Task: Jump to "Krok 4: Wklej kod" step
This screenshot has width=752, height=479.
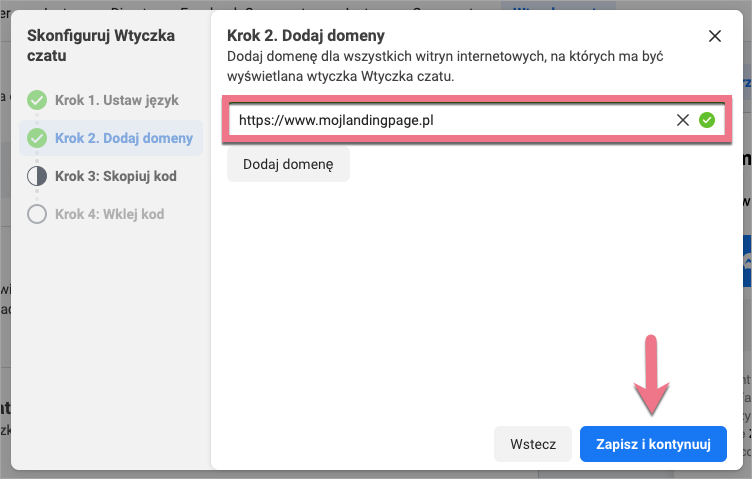Action: pos(109,214)
